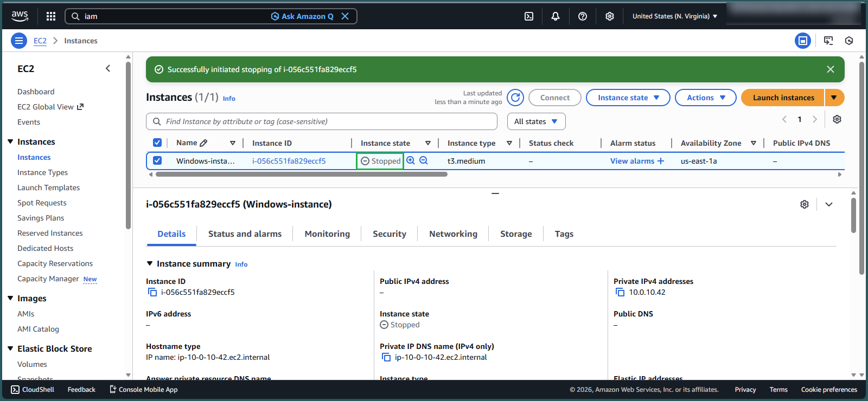The image size is (868, 401).
Task: Open the All states filter dropdown
Action: coord(536,121)
